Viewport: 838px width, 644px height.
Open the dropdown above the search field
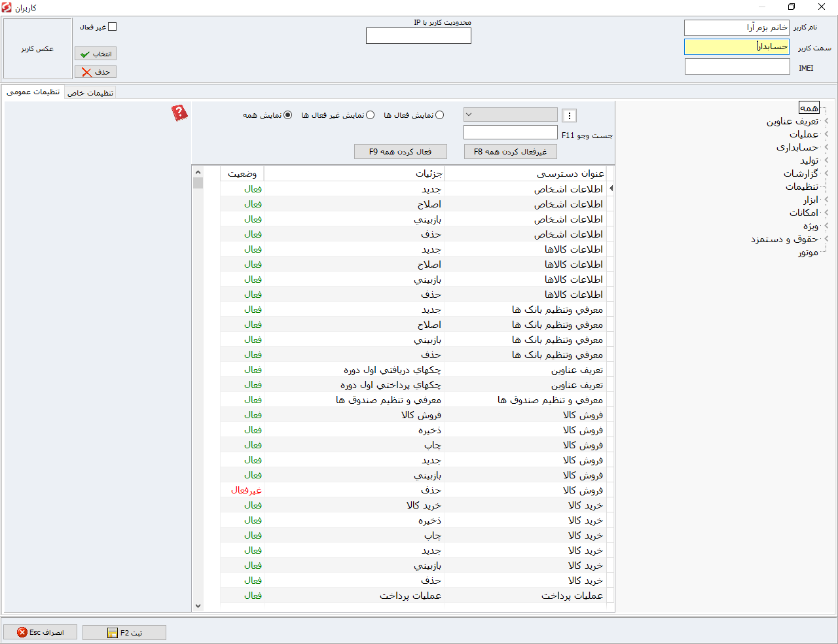(x=511, y=115)
